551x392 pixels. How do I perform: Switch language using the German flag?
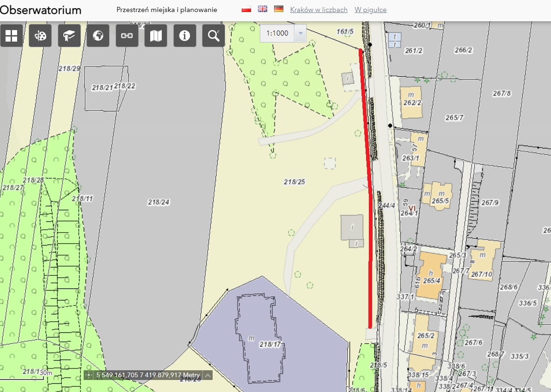pos(279,9)
